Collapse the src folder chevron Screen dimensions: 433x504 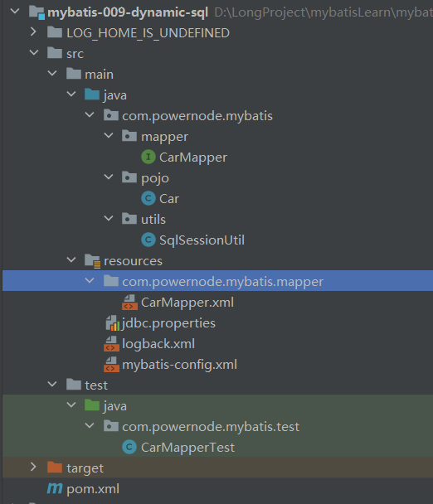click(34, 52)
